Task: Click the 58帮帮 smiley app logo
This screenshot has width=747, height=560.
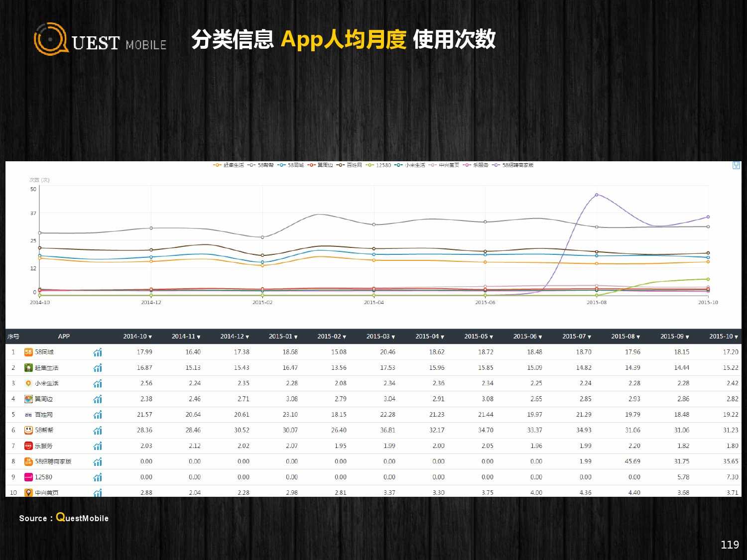Action: click(28, 430)
